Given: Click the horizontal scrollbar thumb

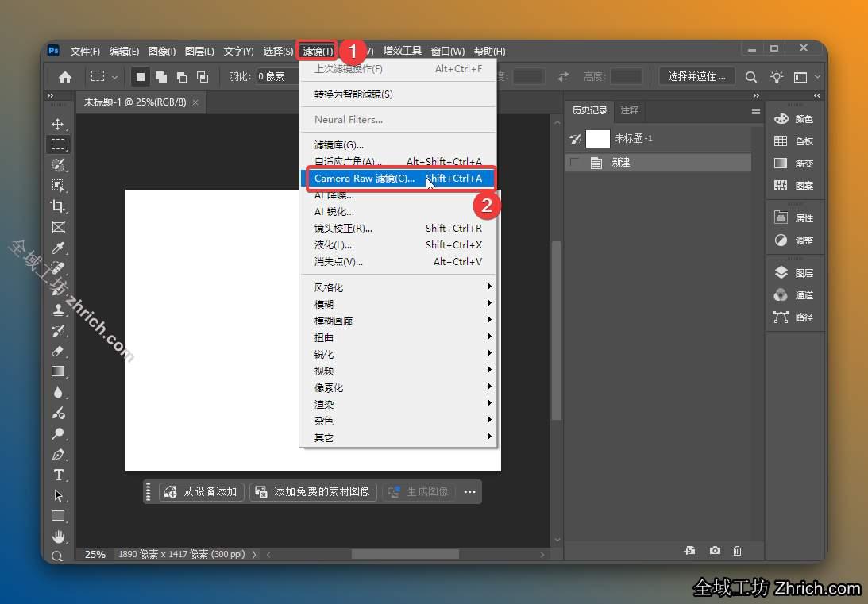Looking at the screenshot, I should 405,554.
